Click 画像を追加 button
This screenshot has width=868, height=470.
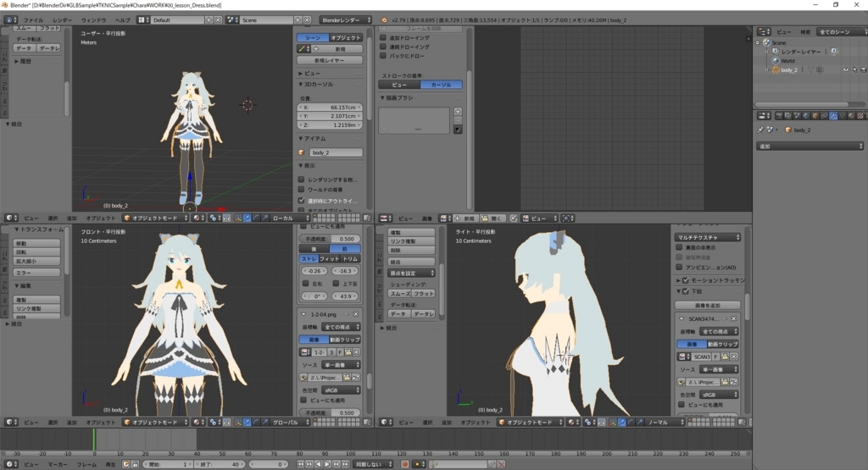708,305
